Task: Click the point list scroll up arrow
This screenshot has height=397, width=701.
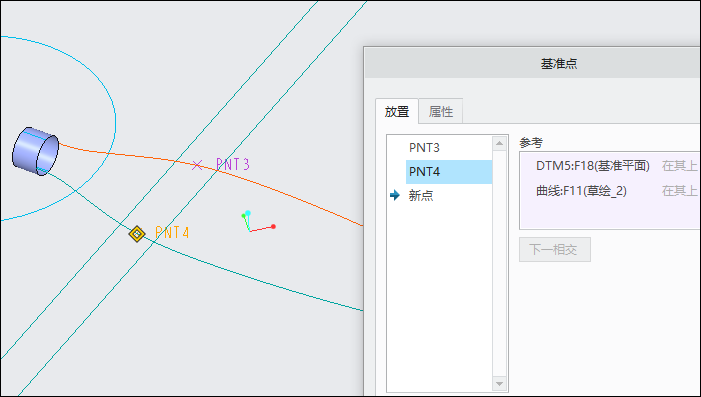Action: [499, 144]
